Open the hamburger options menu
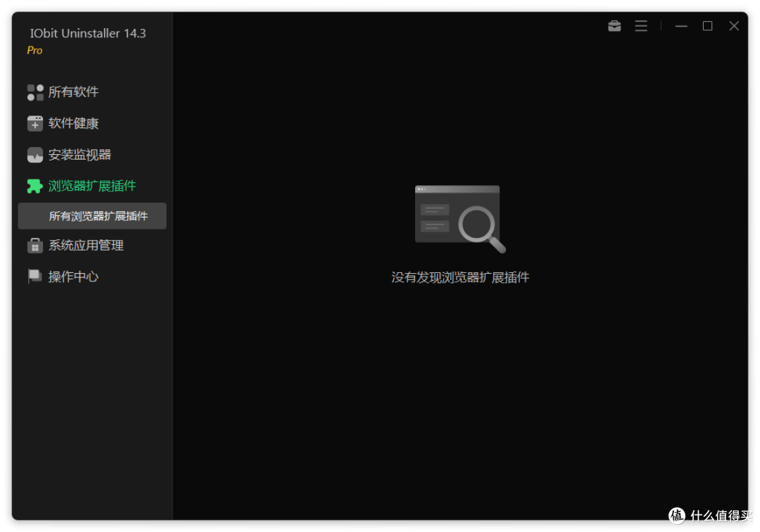 [x=641, y=25]
